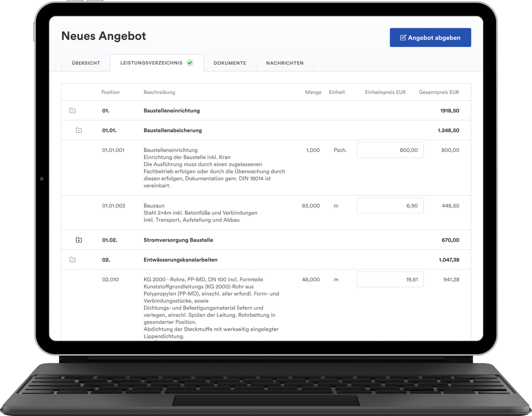Collapse the 01.01. Baustellenabsicherung folder icon
Screen dimensions: 532x416
[x=79, y=130]
